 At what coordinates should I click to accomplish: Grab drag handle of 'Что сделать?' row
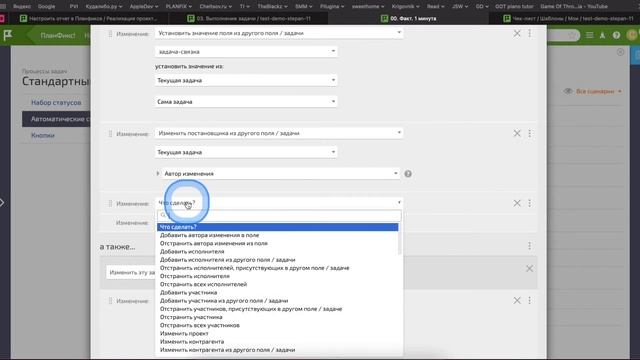pyautogui.click(x=110, y=203)
